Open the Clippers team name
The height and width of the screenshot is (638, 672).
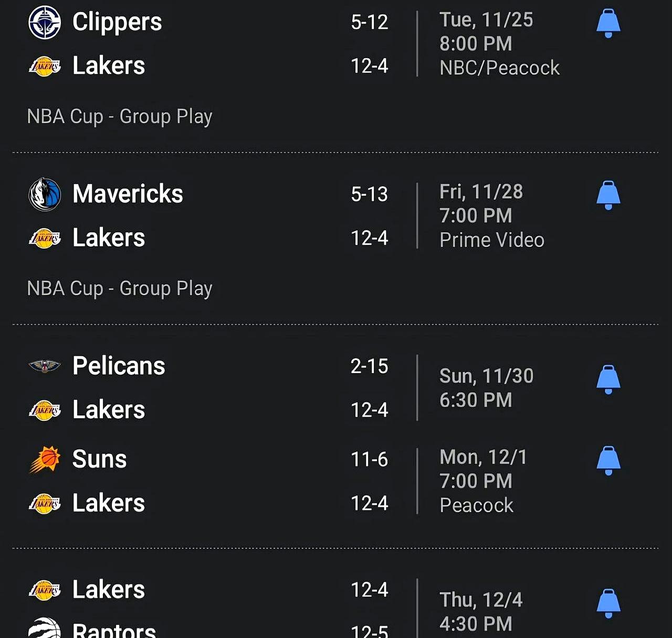tap(117, 22)
